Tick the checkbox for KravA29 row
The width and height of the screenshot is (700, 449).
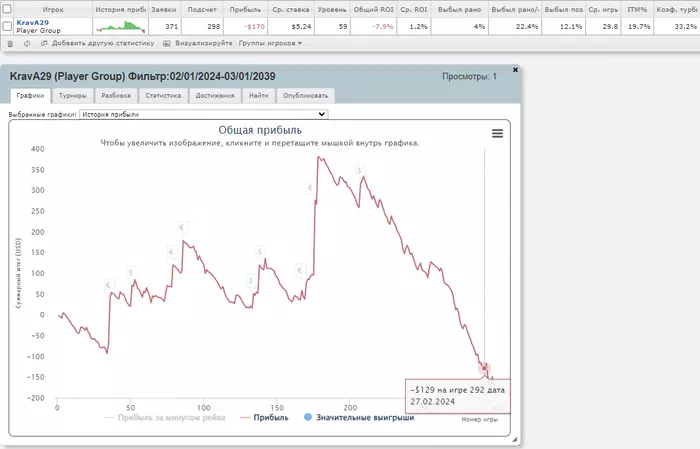(x=7, y=26)
